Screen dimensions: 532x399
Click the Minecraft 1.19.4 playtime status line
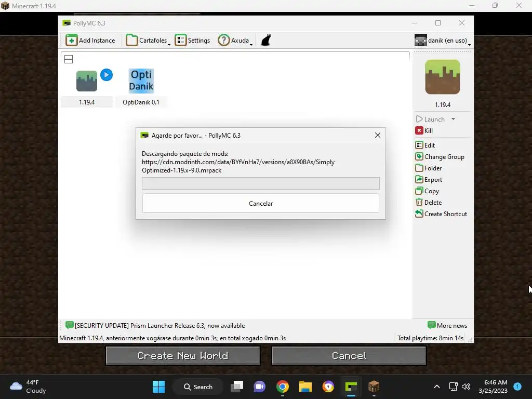tap(172, 338)
